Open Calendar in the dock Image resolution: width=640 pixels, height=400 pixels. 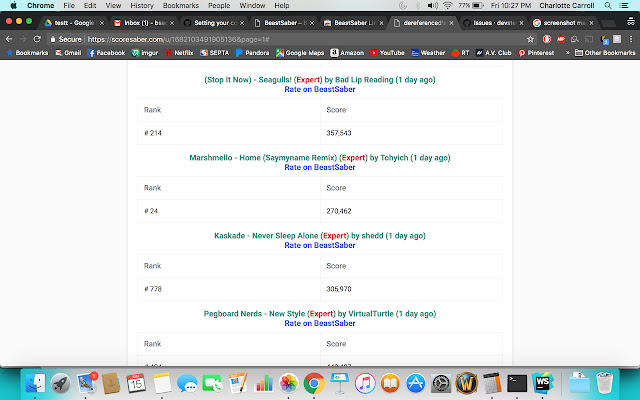click(x=136, y=383)
